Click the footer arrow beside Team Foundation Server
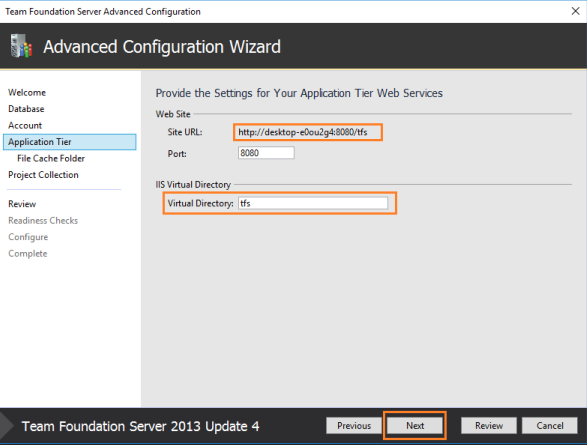Image resolution: width=587 pixels, height=445 pixels. tap(7, 426)
